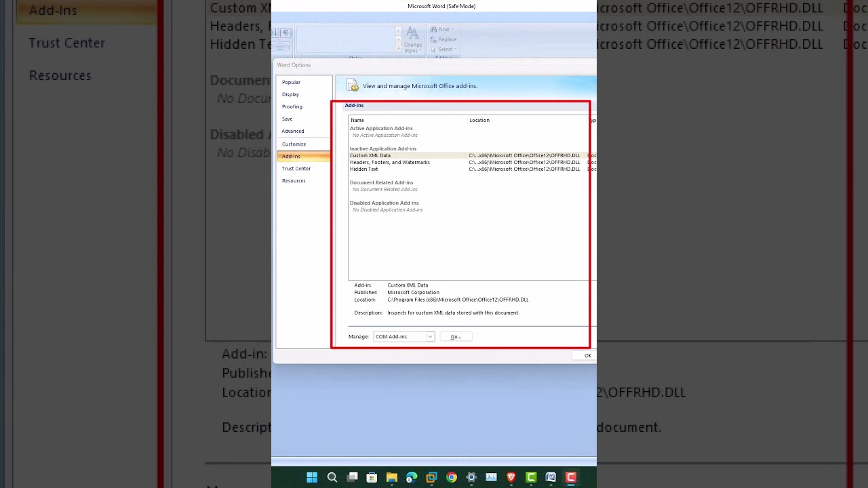This screenshot has height=488, width=868.
Task: Click the Custom XML Data value beside Add-in:
Action: click(x=408, y=285)
